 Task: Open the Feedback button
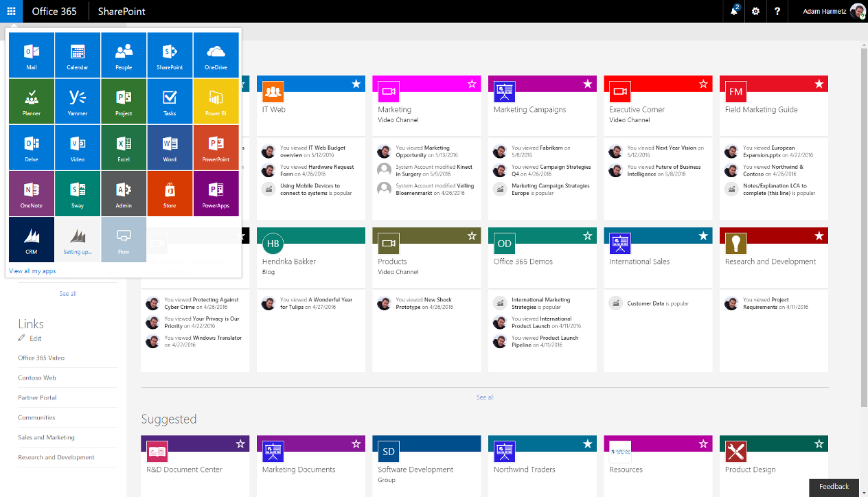coord(834,487)
